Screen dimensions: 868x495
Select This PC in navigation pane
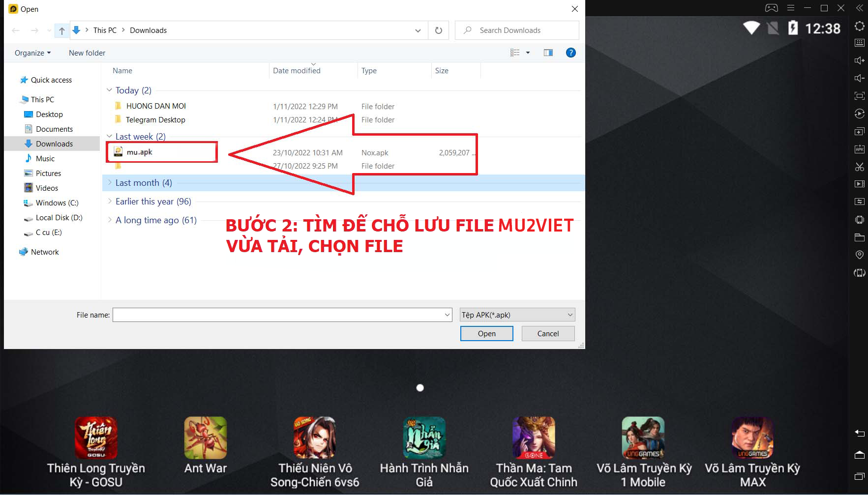42,99
